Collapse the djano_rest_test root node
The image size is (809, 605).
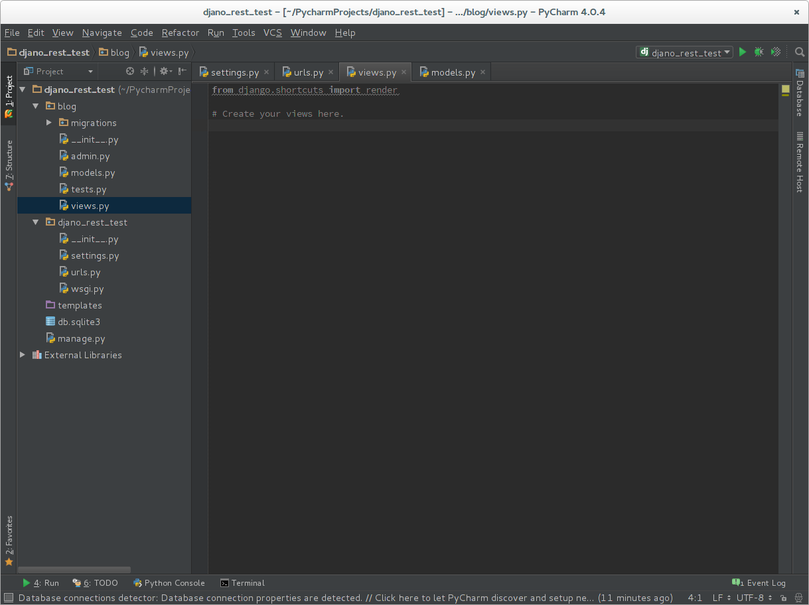pyautogui.click(x=23, y=89)
